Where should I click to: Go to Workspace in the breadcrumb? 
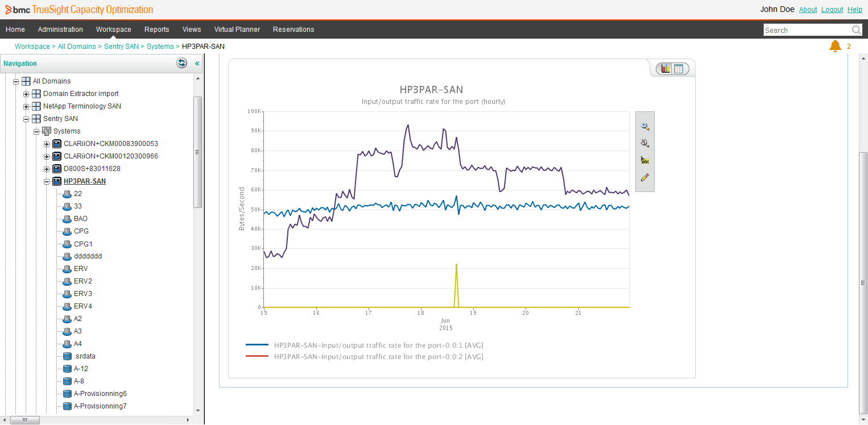point(32,47)
